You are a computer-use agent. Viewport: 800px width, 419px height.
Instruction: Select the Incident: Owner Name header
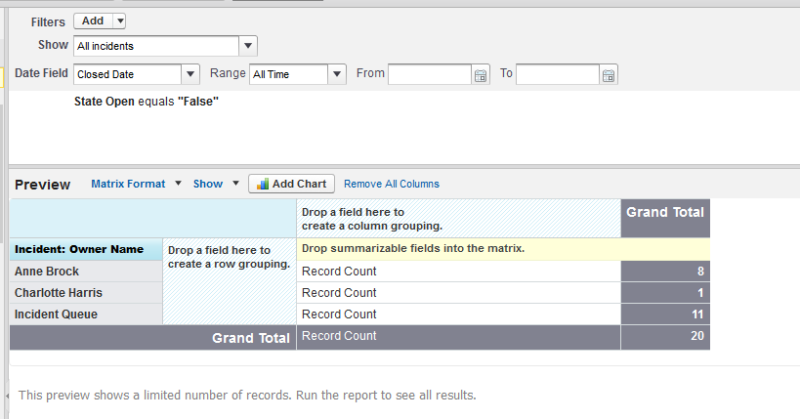coord(85,249)
